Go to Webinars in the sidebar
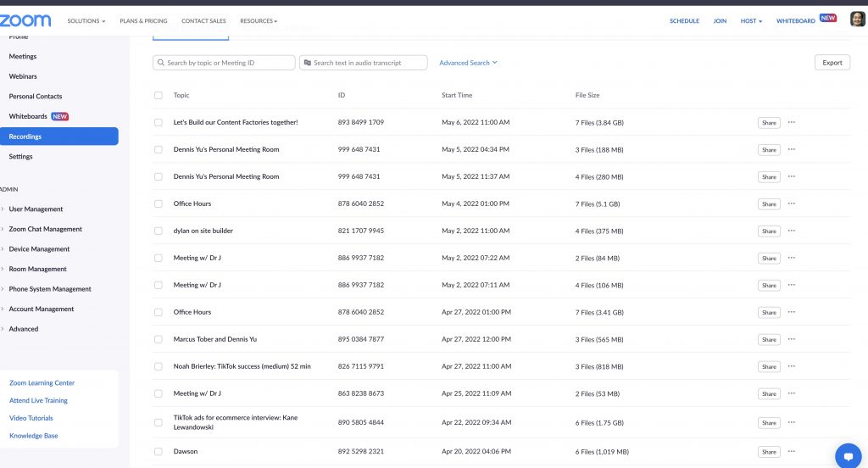This screenshot has height=468, width=868. coord(23,76)
